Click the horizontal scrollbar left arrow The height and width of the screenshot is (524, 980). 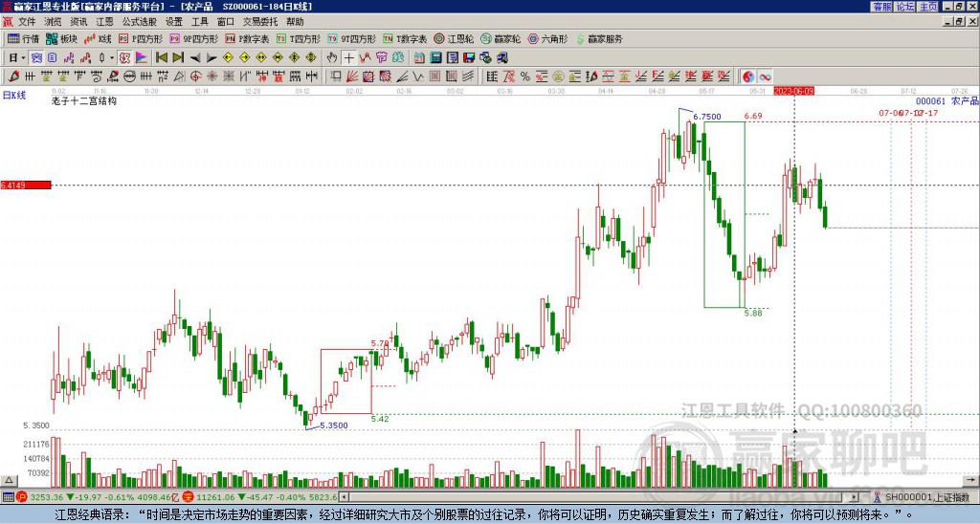click(x=344, y=497)
